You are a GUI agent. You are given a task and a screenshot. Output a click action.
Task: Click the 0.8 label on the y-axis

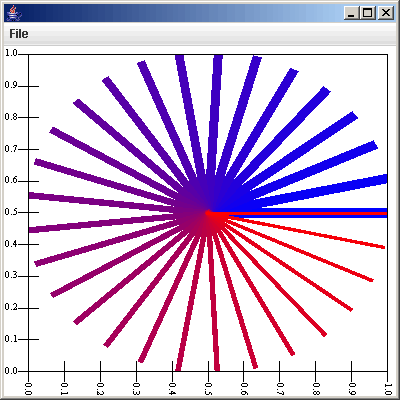coord(11,117)
